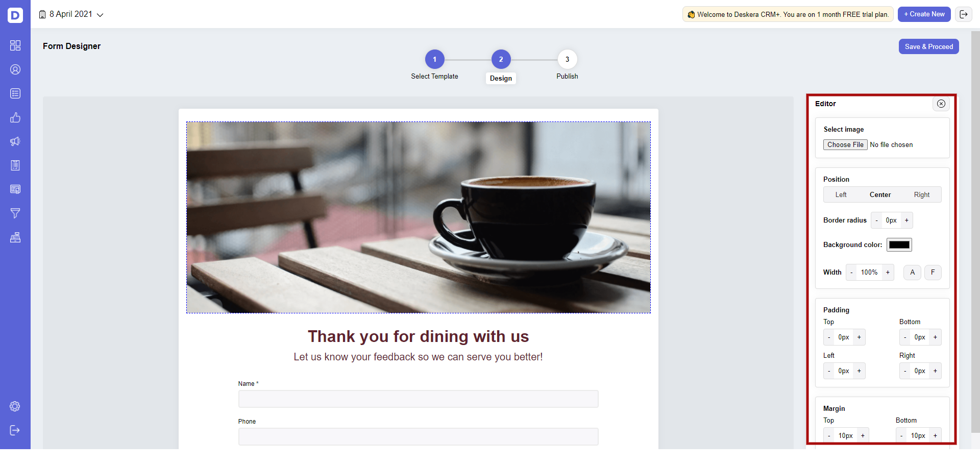The image size is (980, 466).
Task: Decrease padding Top
Action: [x=829, y=337]
